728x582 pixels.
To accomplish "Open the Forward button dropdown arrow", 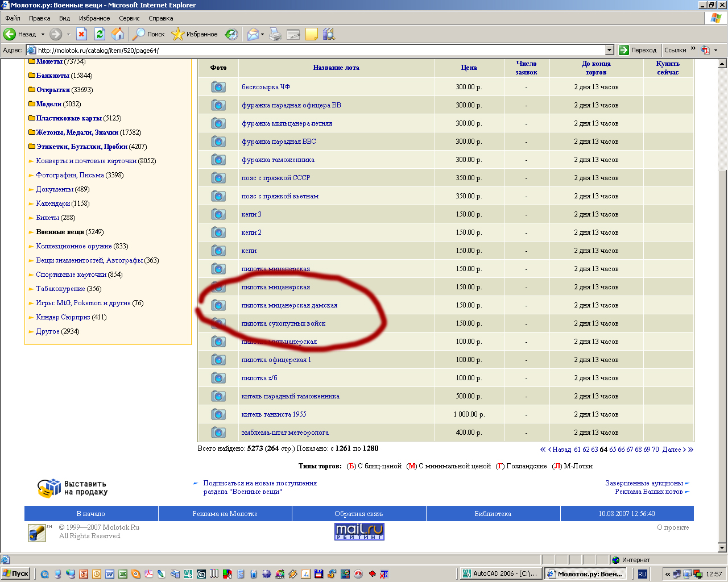I will pyautogui.click(x=68, y=34).
